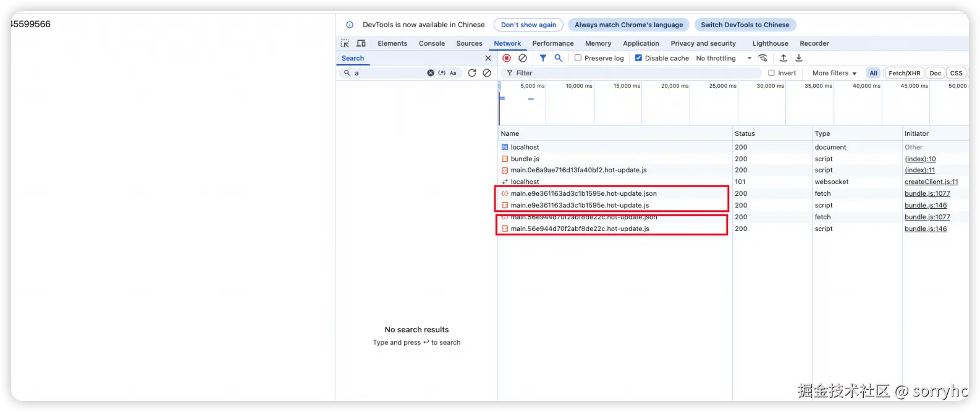Open the No throttling dropdown

[x=724, y=58]
